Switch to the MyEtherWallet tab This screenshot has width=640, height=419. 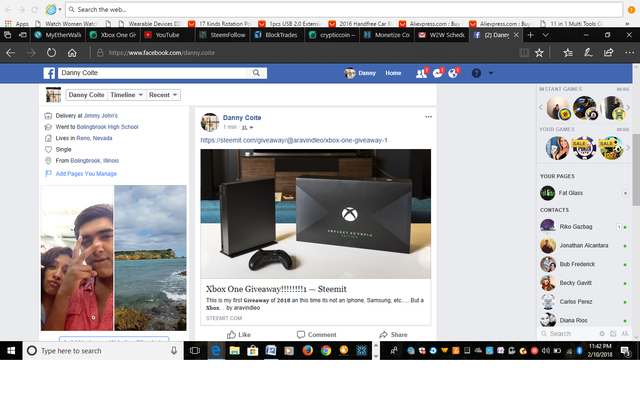pos(58,35)
